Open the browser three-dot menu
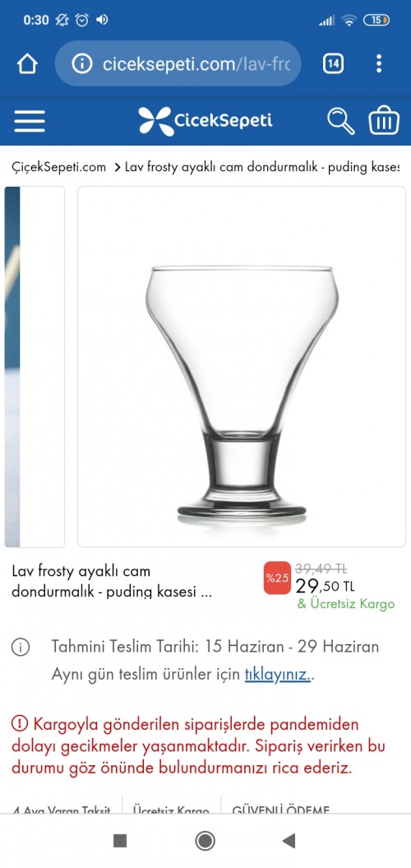Viewport: 411px width, 868px height. (x=379, y=63)
